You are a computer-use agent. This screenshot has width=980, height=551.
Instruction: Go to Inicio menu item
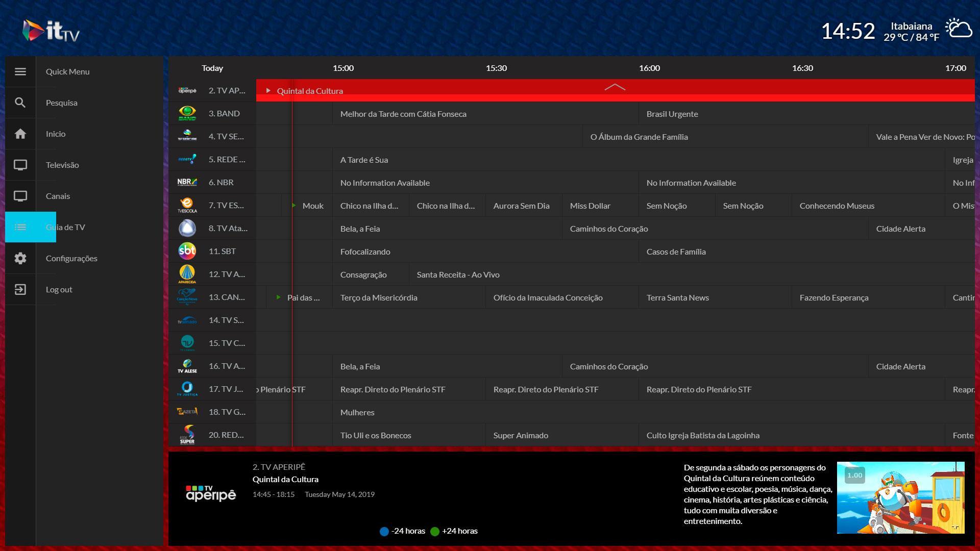click(x=56, y=134)
